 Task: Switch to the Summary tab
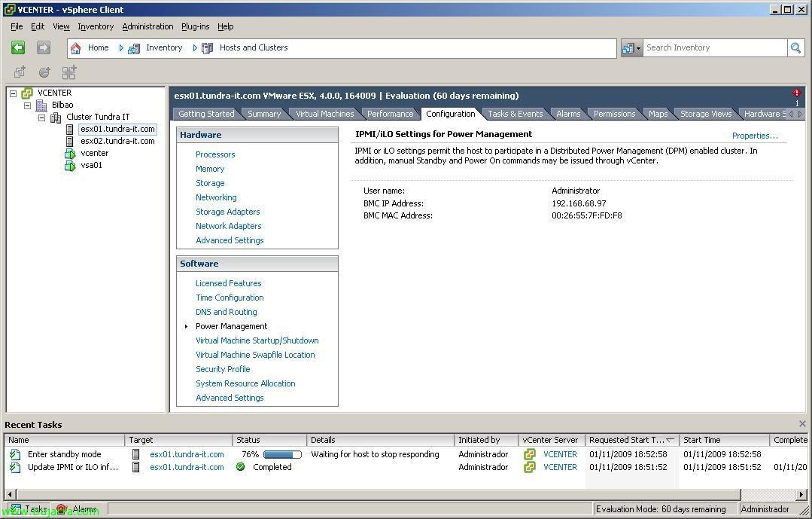[x=264, y=114]
